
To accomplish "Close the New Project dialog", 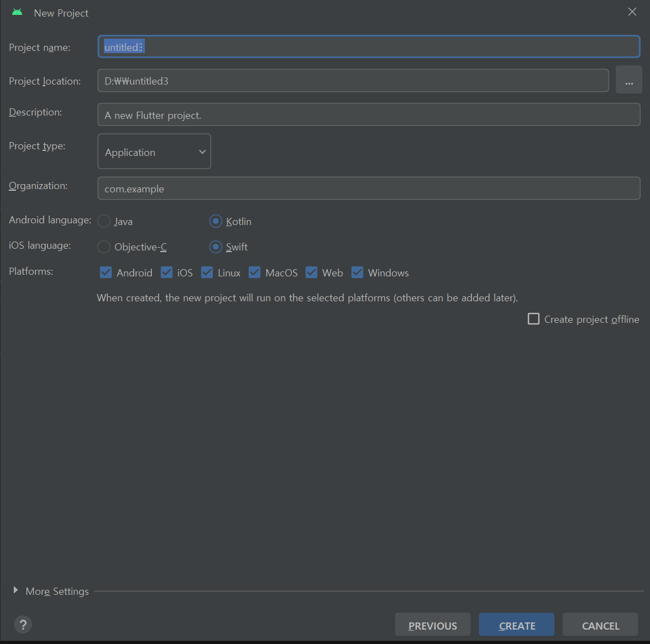I will pyautogui.click(x=632, y=12).
